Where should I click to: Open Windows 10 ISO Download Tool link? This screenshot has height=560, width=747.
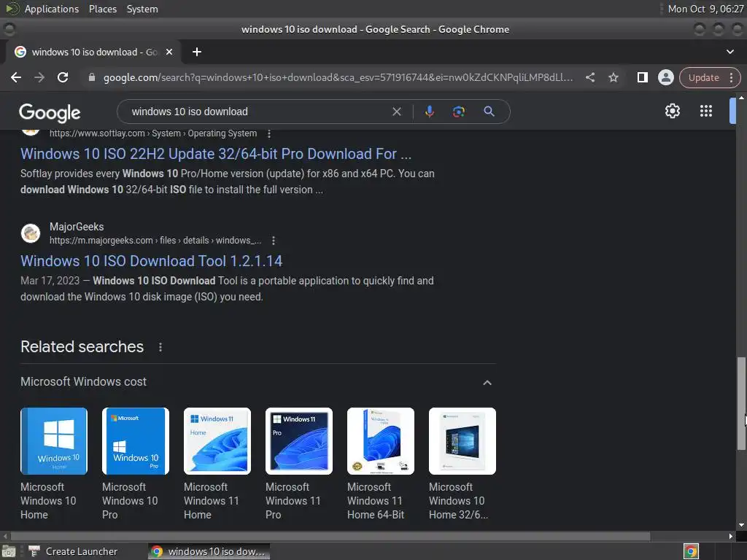coord(152,261)
